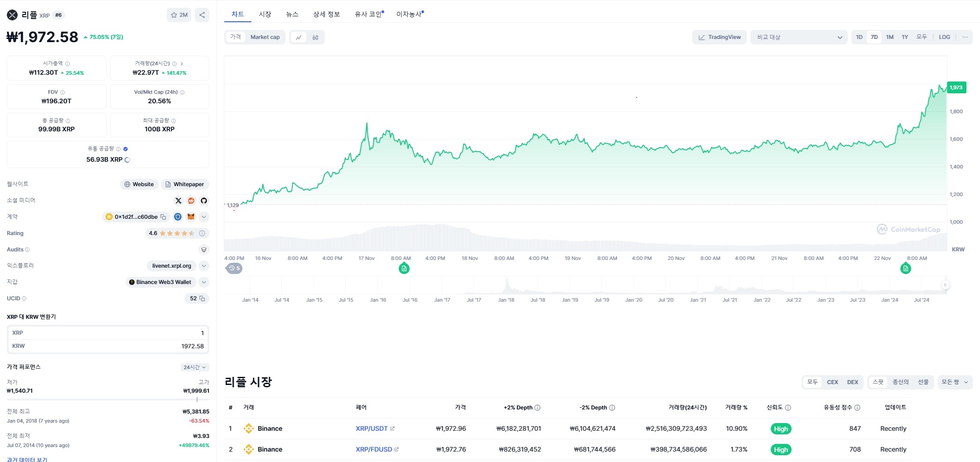Show info for total supply (총 공급량)

[68, 121]
